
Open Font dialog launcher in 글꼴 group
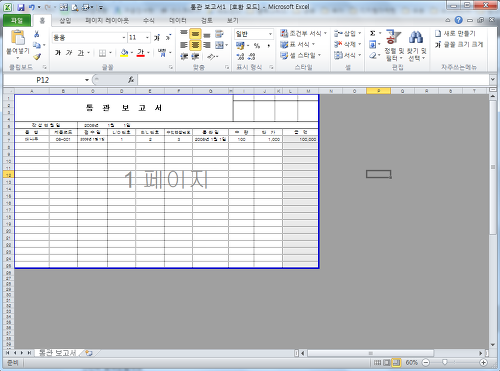point(171,67)
